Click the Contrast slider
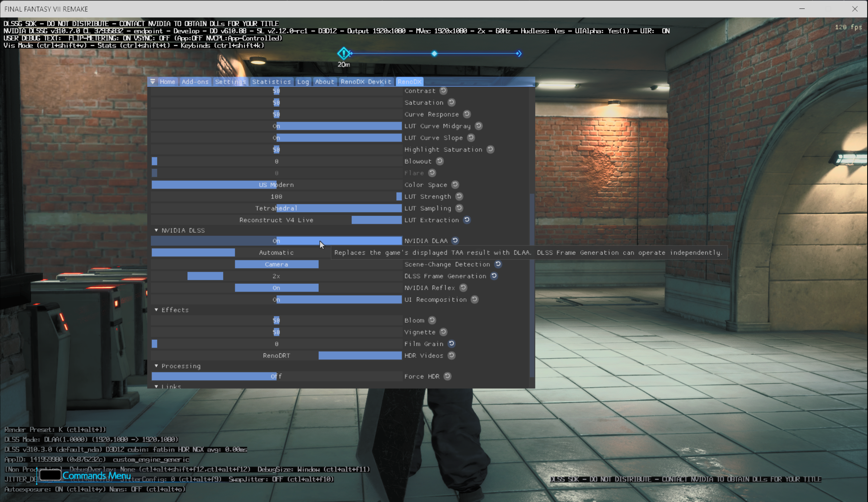The image size is (868, 502). coord(277,91)
